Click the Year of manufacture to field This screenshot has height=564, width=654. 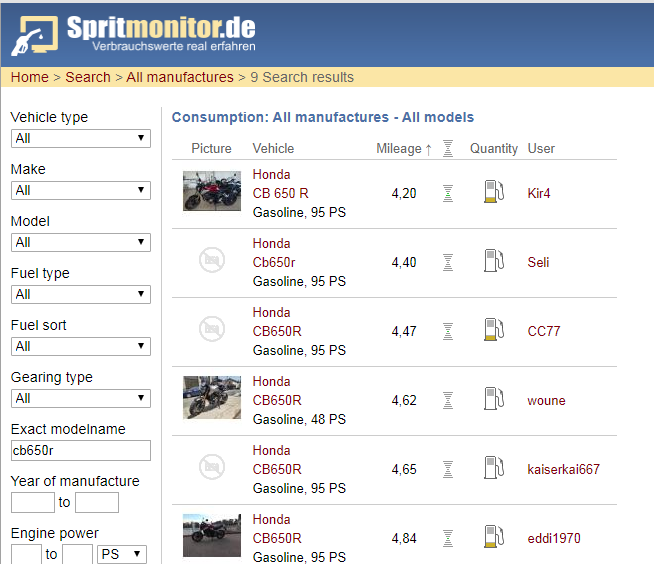(97, 503)
